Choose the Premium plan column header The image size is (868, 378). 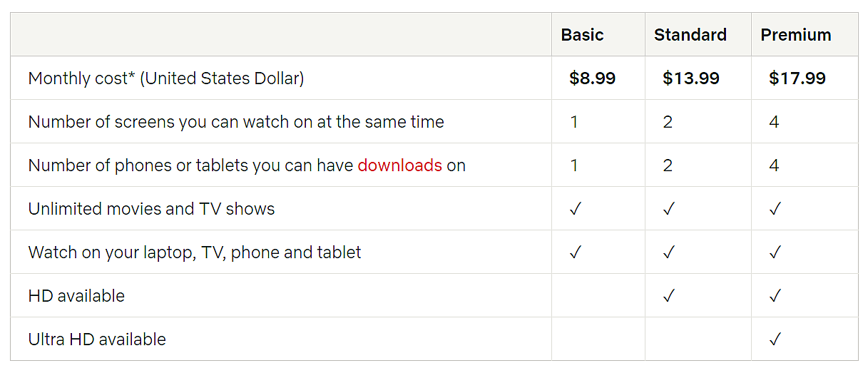tap(795, 35)
